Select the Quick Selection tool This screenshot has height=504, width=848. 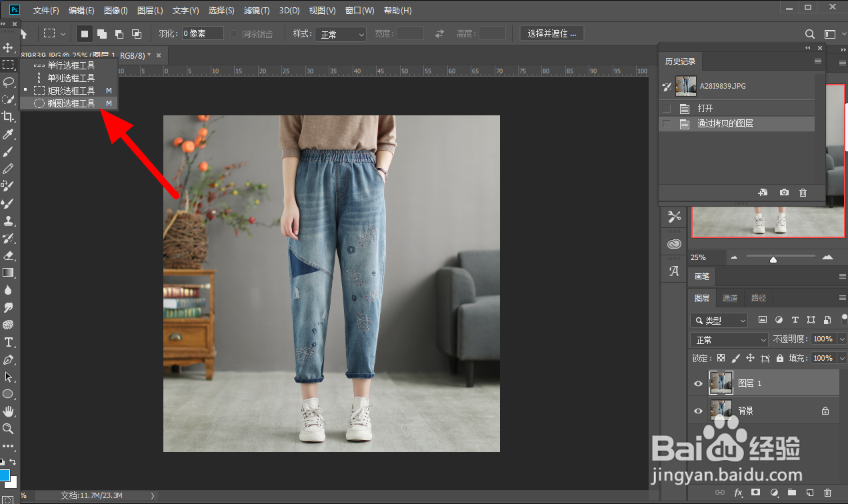[8, 99]
